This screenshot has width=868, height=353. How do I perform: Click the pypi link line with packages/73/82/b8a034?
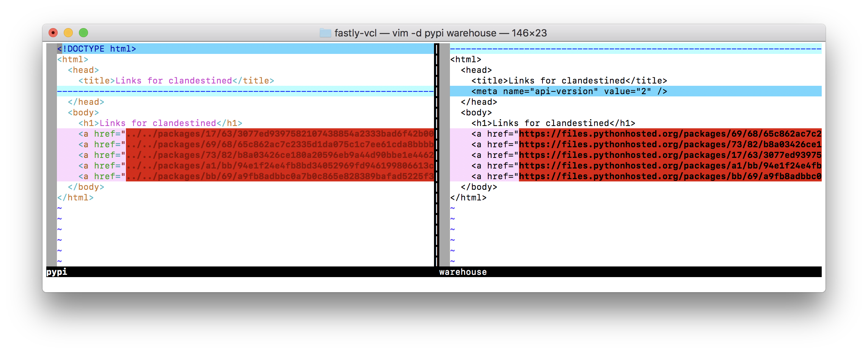[x=245, y=155]
